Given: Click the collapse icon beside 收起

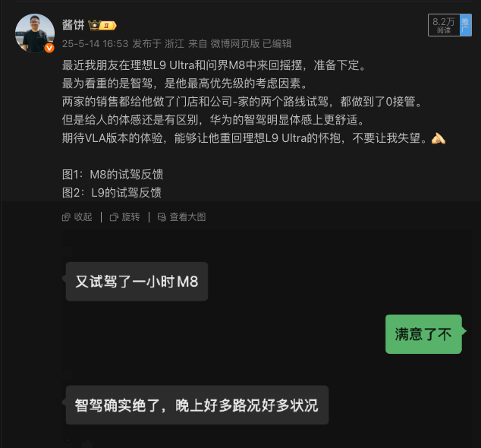Looking at the screenshot, I should tap(66, 217).
